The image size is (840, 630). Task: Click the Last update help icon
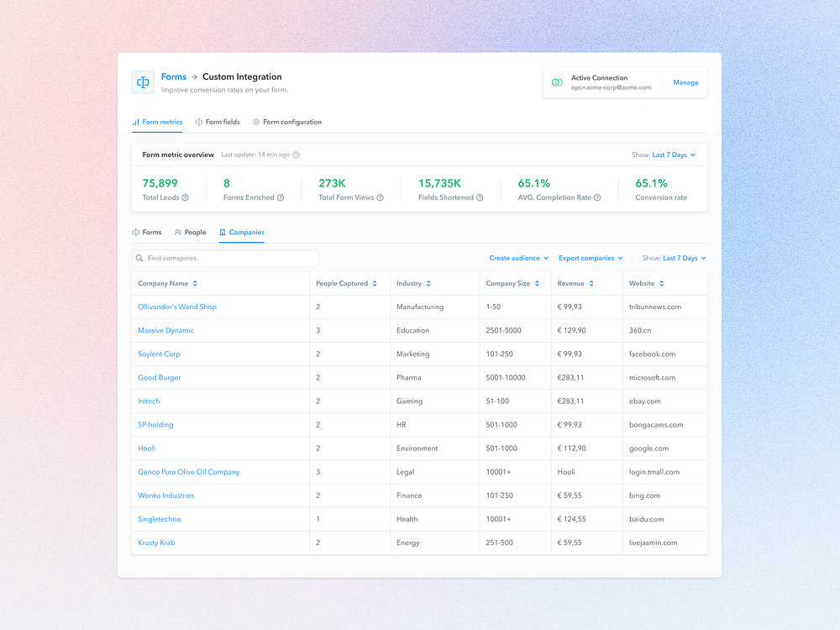296,155
